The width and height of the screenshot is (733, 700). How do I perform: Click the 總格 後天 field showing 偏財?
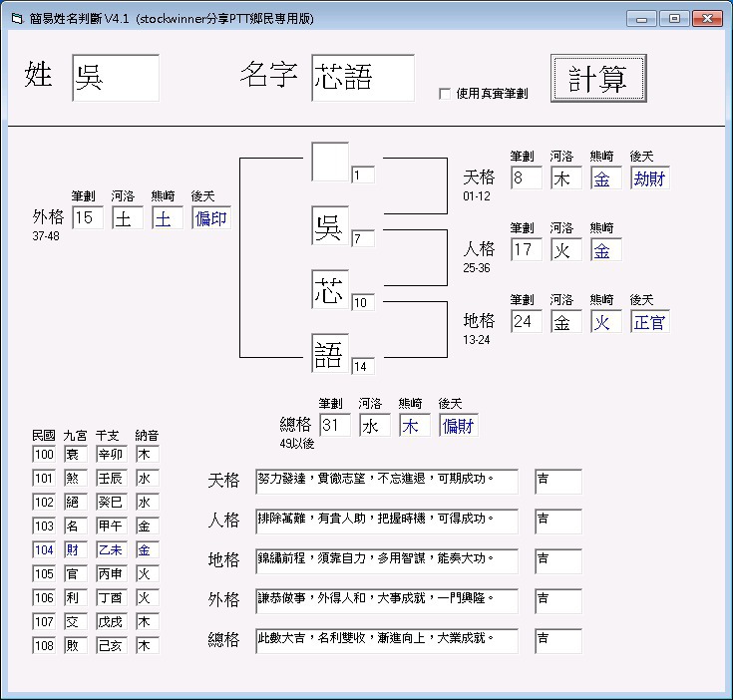[459, 425]
